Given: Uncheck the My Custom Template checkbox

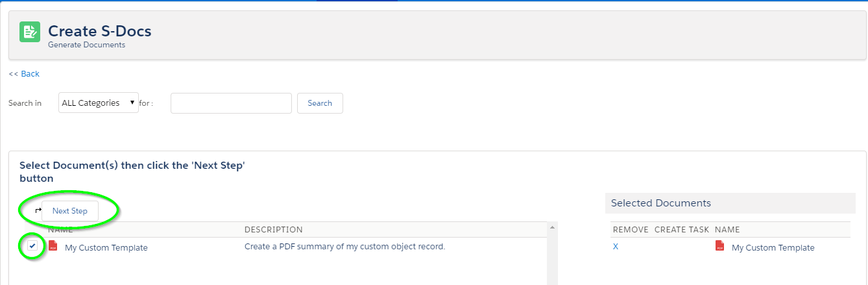Looking at the screenshot, I should point(32,246).
